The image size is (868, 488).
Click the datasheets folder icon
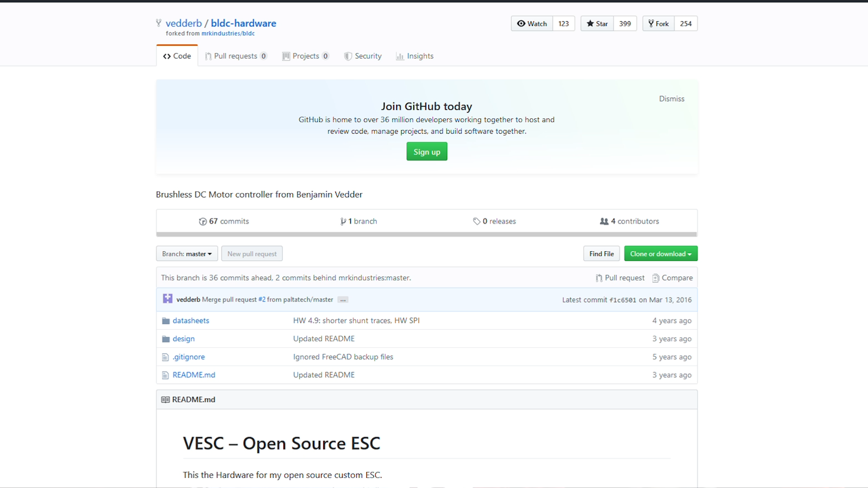(166, 321)
